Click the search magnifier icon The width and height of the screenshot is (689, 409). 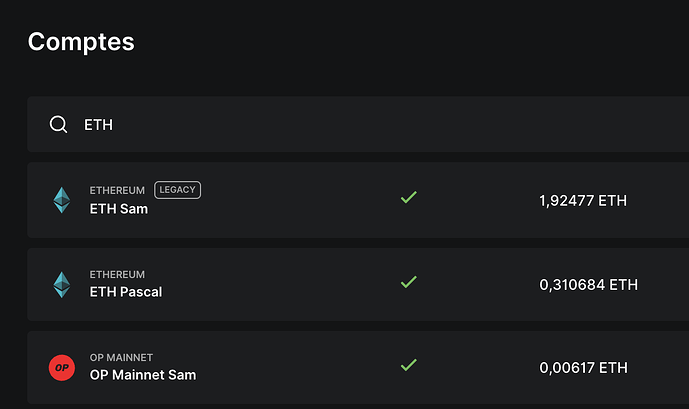click(58, 125)
